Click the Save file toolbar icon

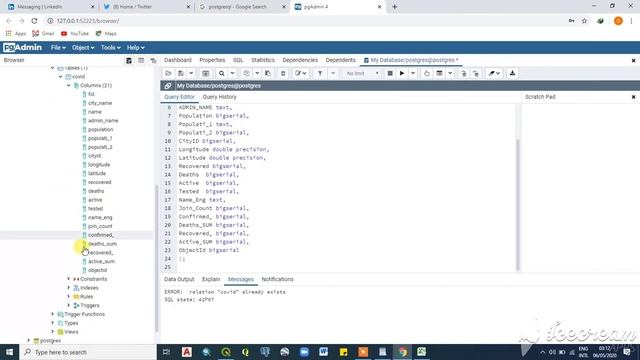[181, 73]
